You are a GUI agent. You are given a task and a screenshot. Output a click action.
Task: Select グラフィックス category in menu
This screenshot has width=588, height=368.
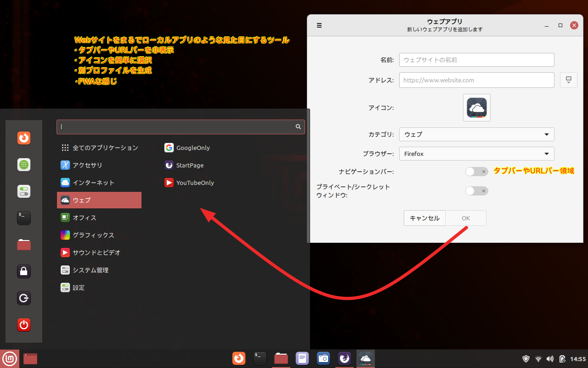[93, 235]
